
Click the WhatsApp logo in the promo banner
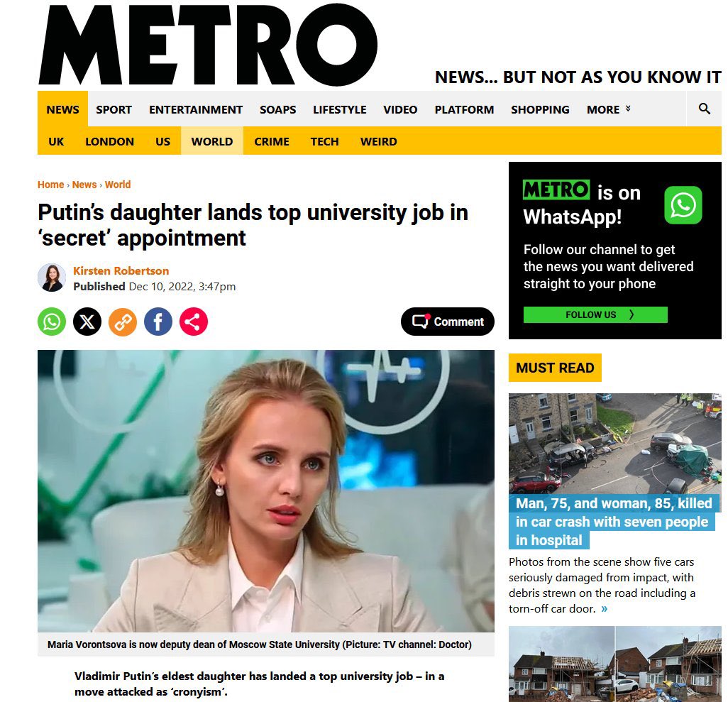click(683, 205)
